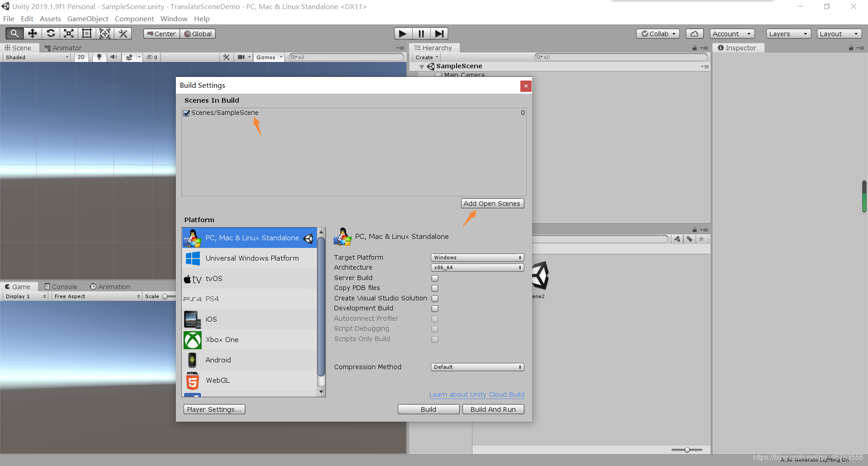Open Target Platform Windows dropdown
868x466 pixels.
pos(477,257)
